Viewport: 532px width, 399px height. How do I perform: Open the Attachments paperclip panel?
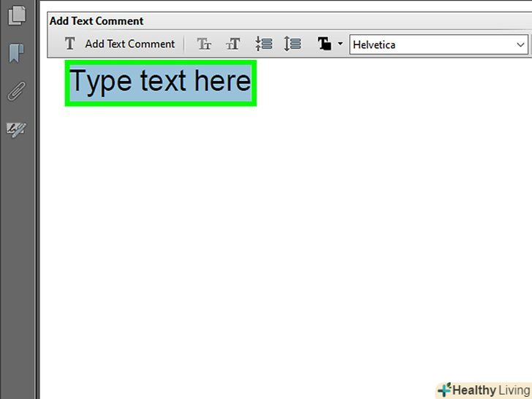16,91
